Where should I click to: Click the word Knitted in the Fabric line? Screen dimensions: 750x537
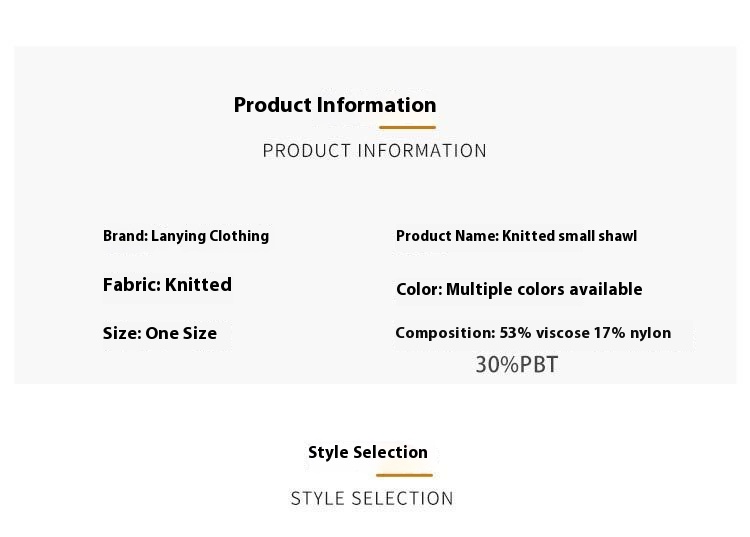click(x=199, y=285)
